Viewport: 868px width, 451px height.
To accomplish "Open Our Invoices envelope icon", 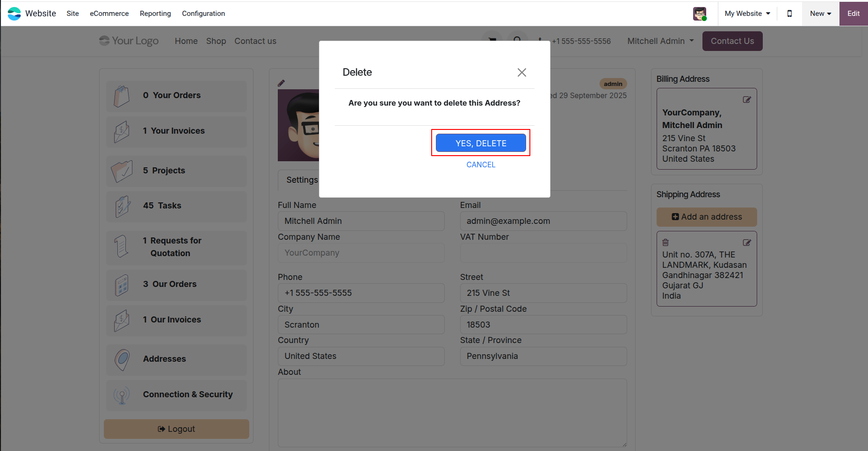I will (x=122, y=321).
